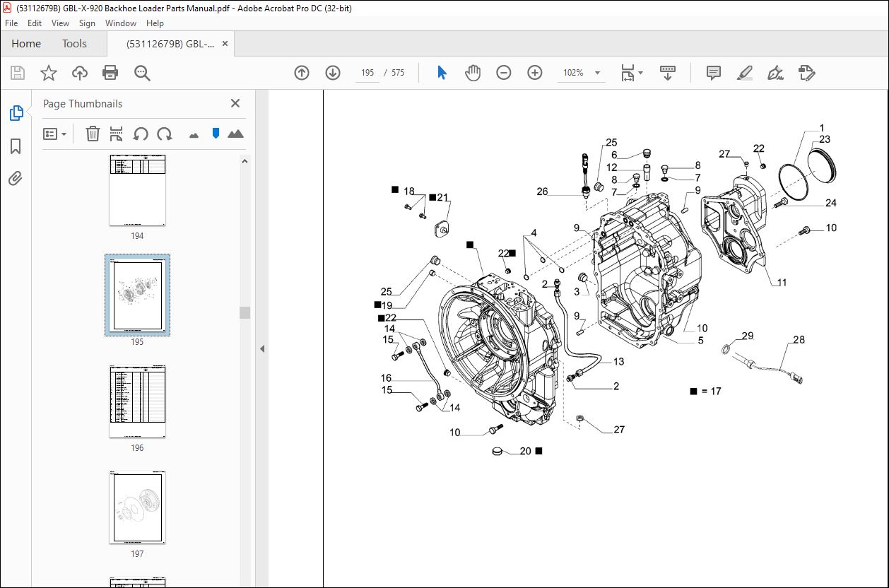Select page 197 thumbnail
This screenshot has width=889, height=588.
point(137,508)
